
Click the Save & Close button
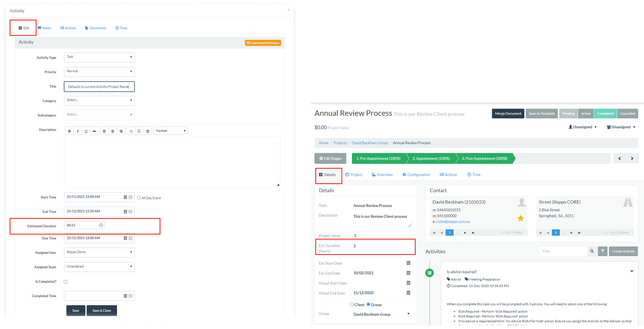pyautogui.click(x=102, y=310)
